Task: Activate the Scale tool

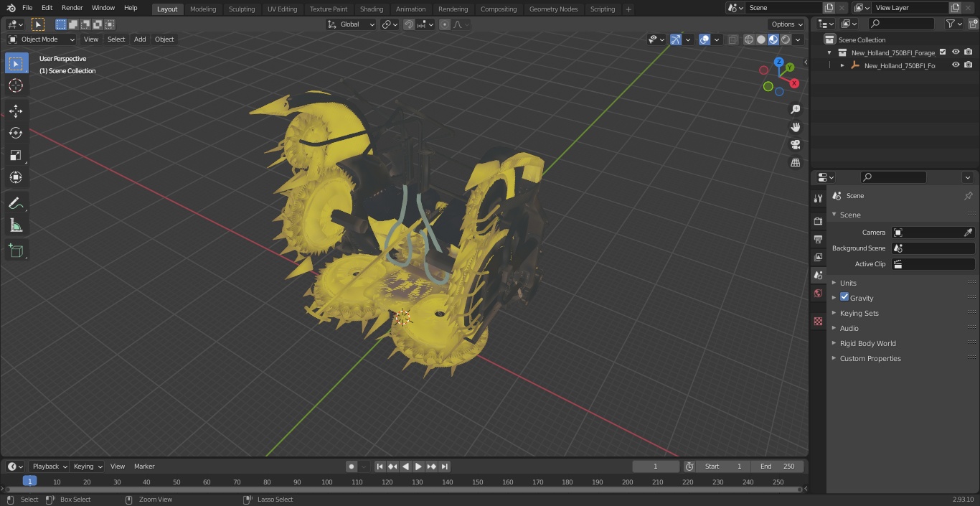Action: pyautogui.click(x=16, y=155)
